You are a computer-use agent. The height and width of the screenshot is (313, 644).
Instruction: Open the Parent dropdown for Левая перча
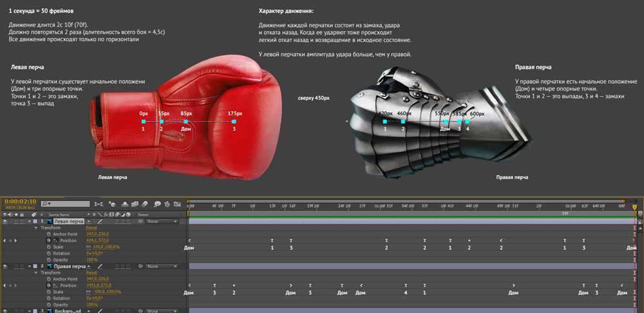[x=161, y=221]
